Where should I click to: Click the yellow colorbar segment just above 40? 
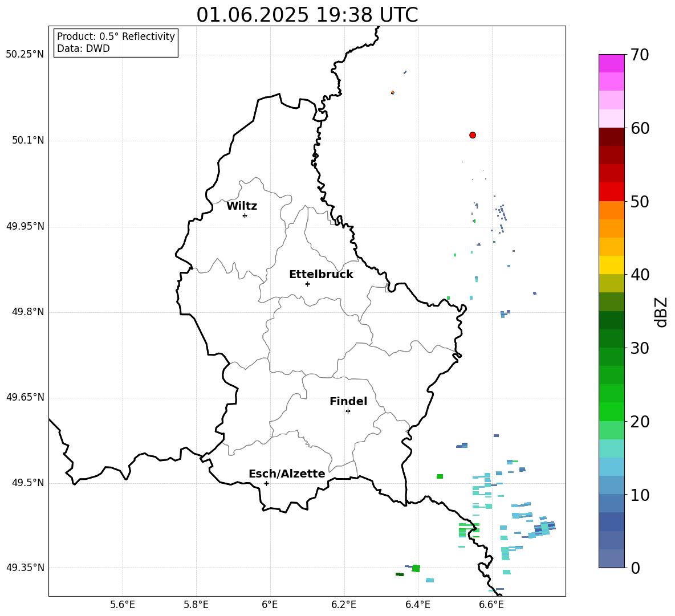(x=611, y=265)
